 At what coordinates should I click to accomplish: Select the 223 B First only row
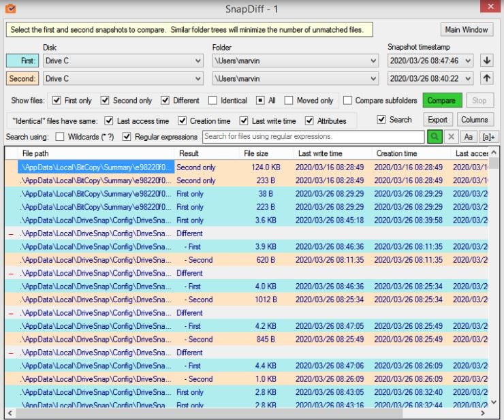click(247, 207)
